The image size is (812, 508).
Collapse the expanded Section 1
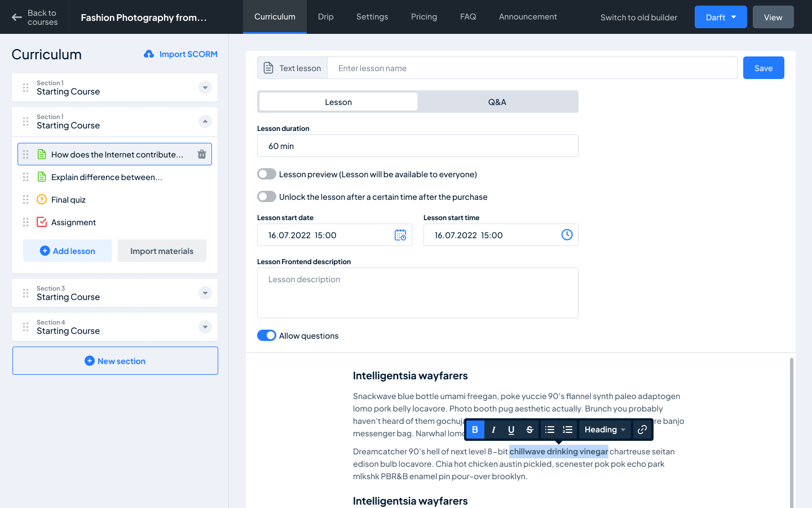click(205, 121)
